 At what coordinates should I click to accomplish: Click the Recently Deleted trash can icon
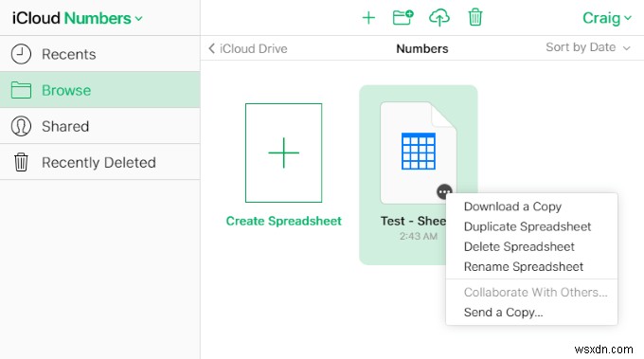tap(21, 162)
